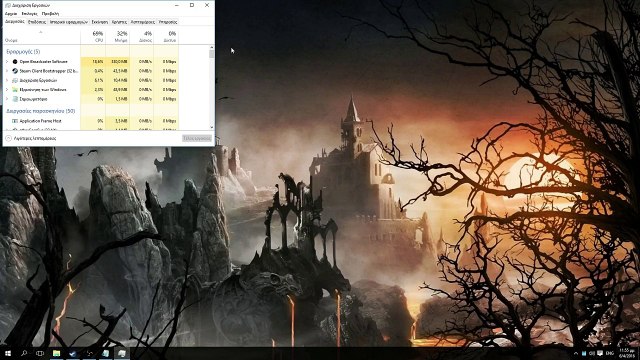Click the process list scrollbar thumb

click(211, 54)
